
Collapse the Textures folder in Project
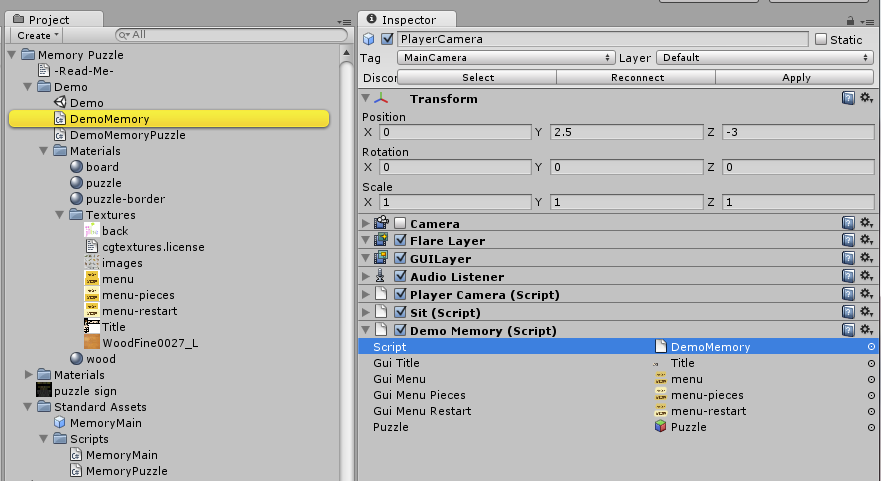[x=60, y=215]
